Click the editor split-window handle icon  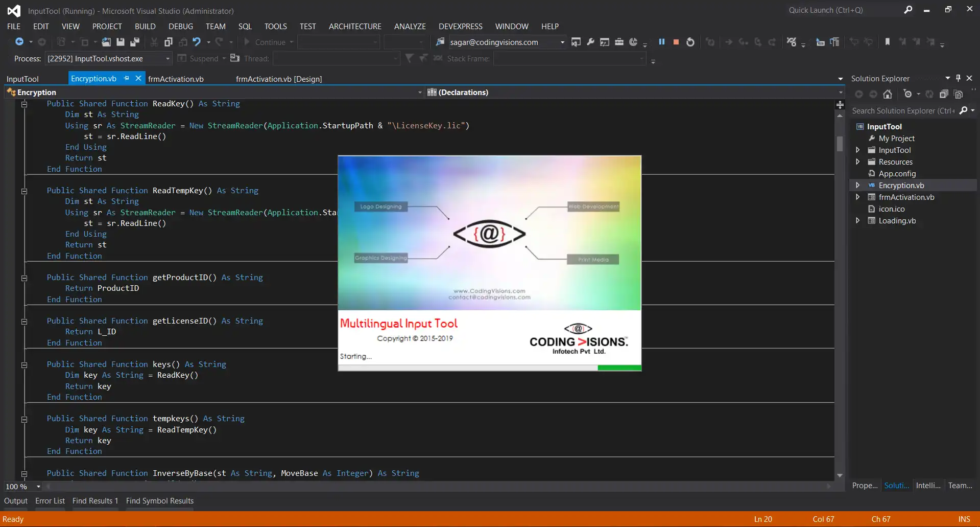tap(840, 105)
